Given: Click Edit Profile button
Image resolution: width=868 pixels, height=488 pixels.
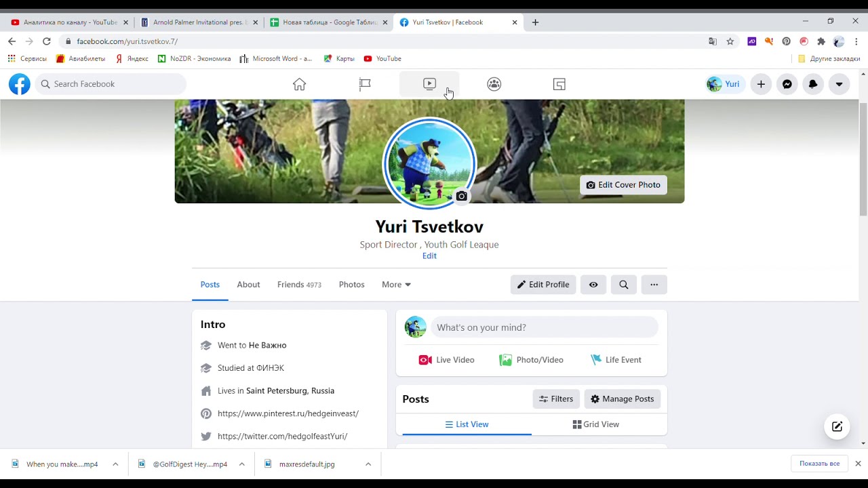Looking at the screenshot, I should 543,285.
